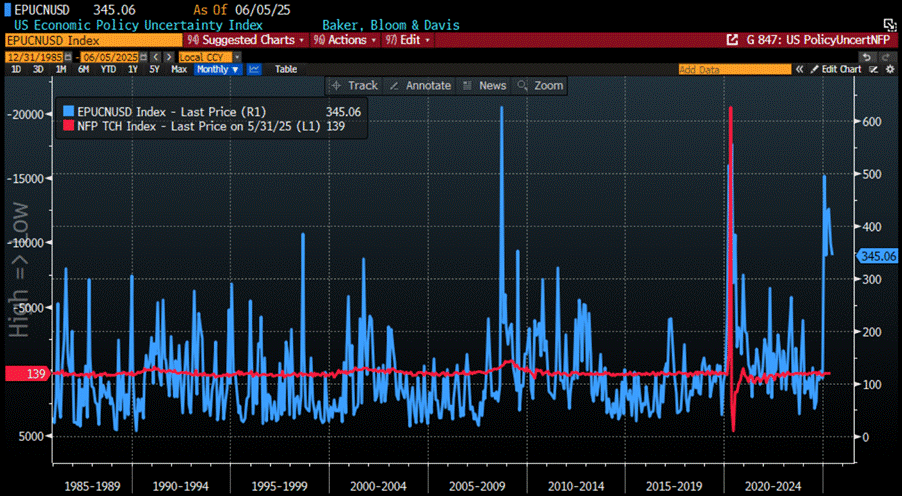Screen dimensions: 902x496
Task: Click the export icon beside G 847
Action: click(x=732, y=40)
